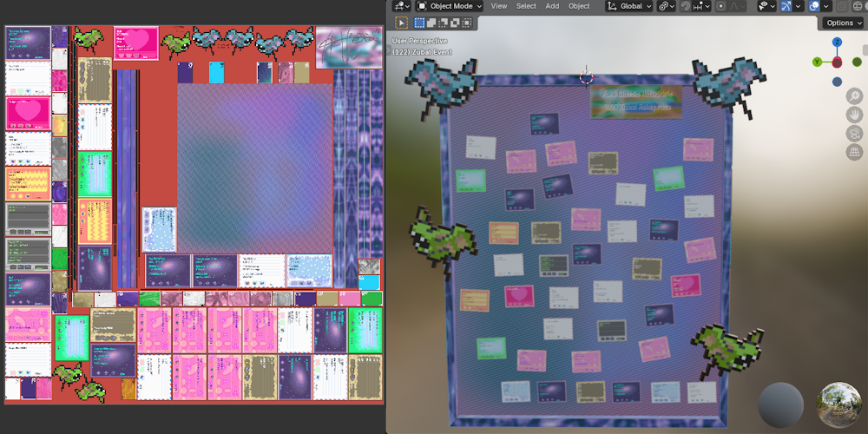Click the pan view hand button
Image resolution: width=868 pixels, height=434 pixels.
(x=855, y=115)
